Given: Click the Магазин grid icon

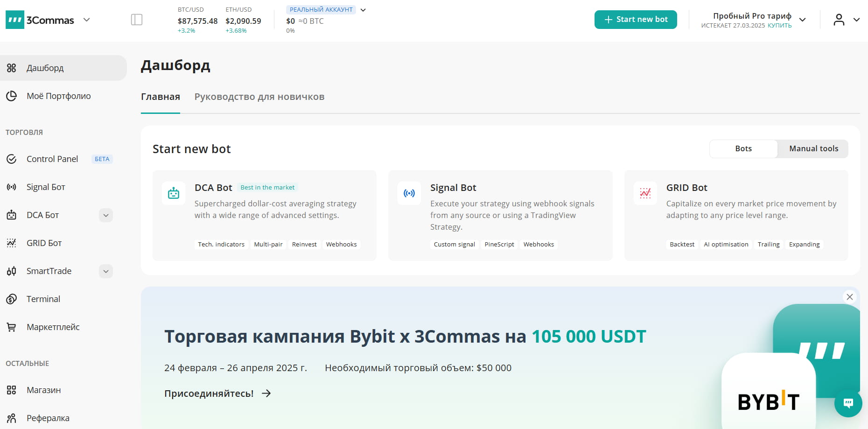Looking at the screenshot, I should point(12,390).
